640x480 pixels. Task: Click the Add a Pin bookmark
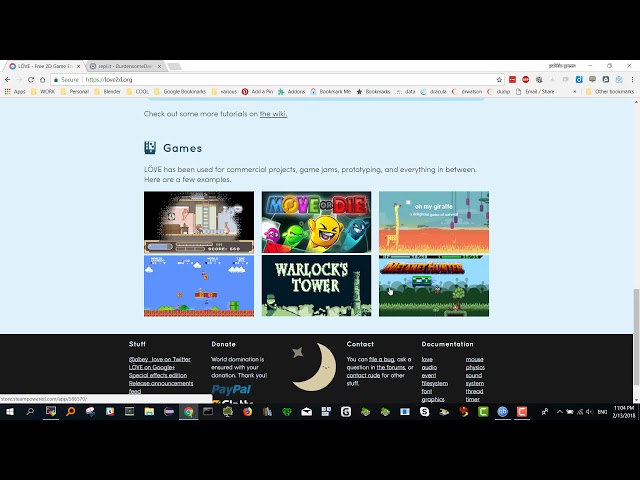tap(257, 91)
